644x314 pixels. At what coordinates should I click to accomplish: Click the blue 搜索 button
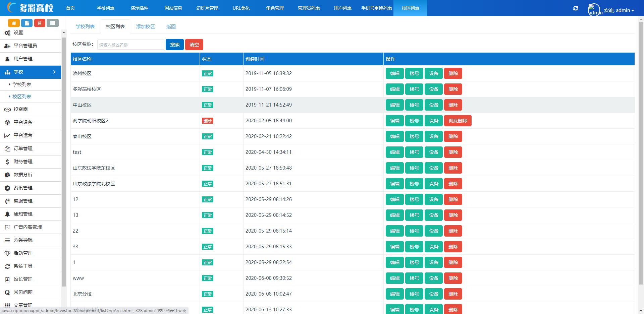[175, 45]
